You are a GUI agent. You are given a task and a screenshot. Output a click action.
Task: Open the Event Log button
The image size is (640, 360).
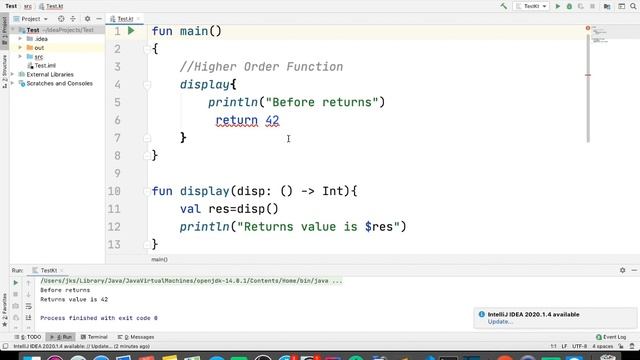coord(611,337)
